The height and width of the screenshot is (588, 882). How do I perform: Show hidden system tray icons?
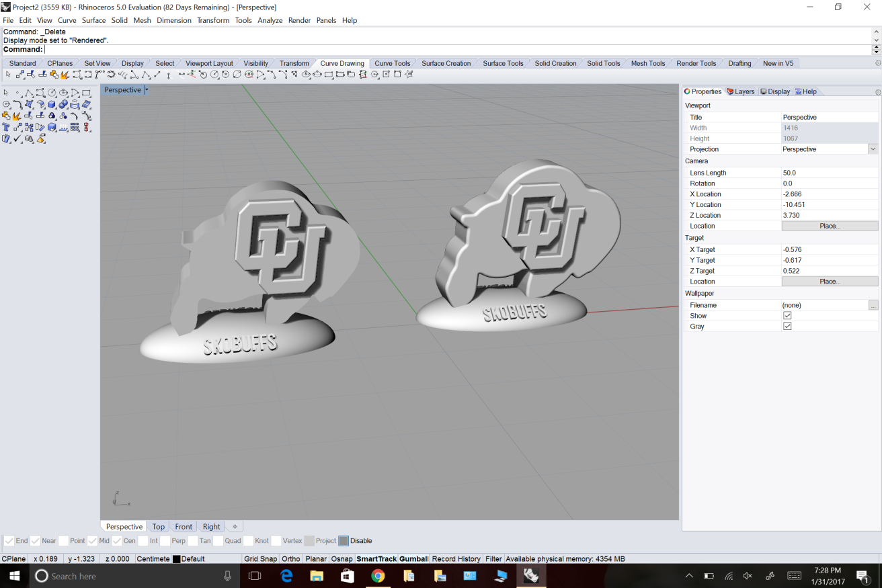(689, 576)
